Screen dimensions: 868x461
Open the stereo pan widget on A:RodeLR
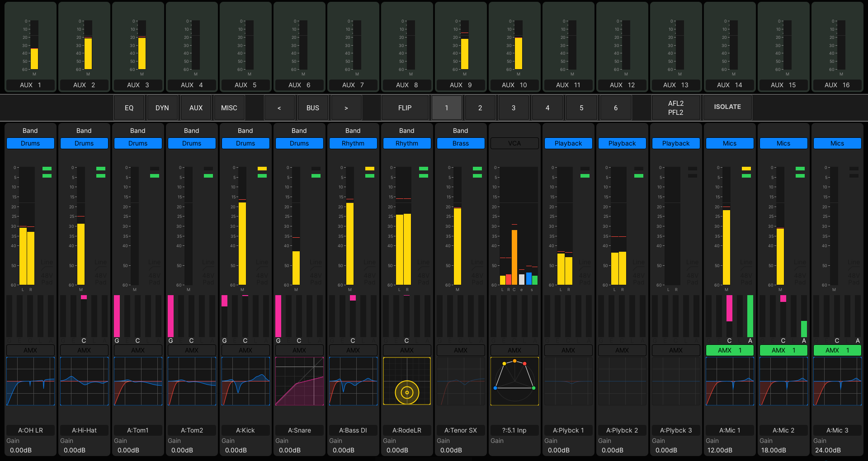tap(407, 381)
